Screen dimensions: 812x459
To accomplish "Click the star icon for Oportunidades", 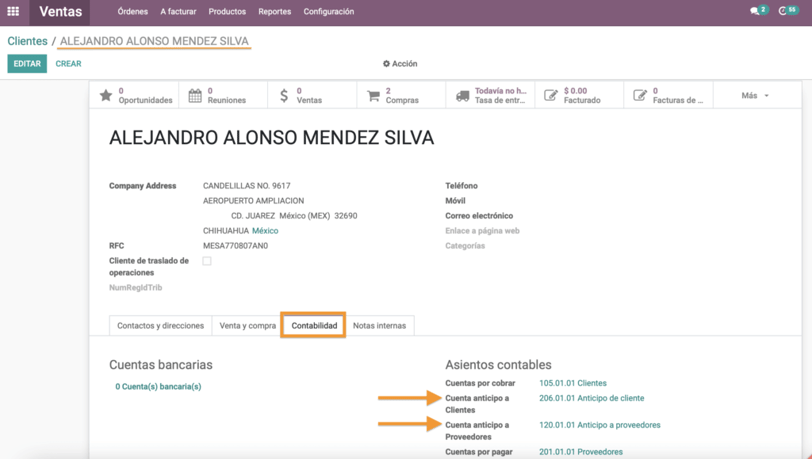I will pyautogui.click(x=106, y=95).
